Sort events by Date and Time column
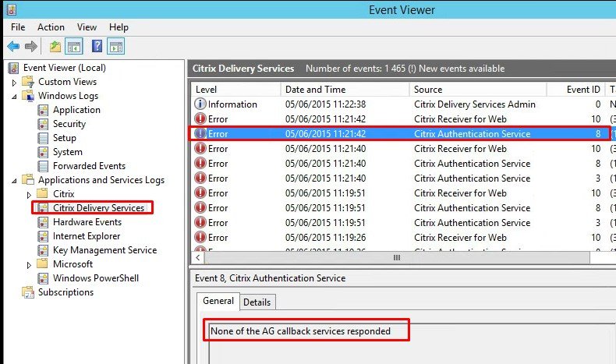Screen dimensions: 616x364 tap(315, 90)
